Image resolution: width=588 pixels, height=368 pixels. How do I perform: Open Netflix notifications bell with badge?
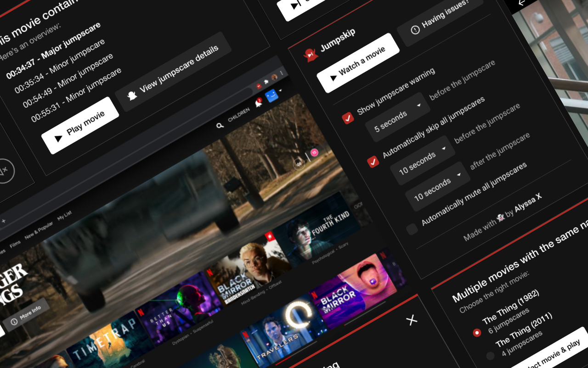coord(257,103)
